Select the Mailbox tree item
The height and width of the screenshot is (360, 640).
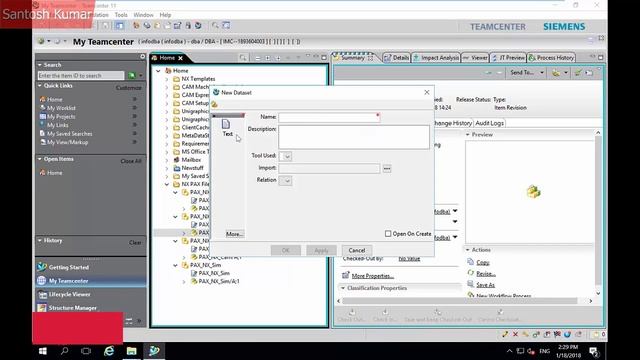click(191, 160)
